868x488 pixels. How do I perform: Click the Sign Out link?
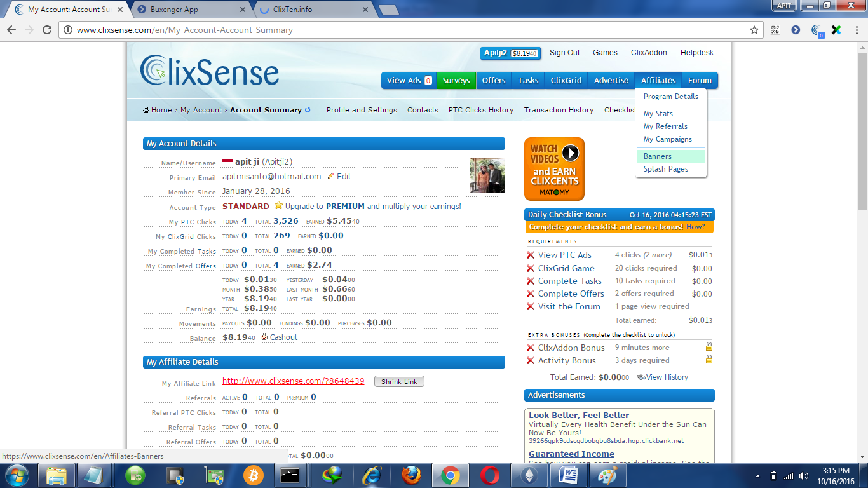(565, 53)
